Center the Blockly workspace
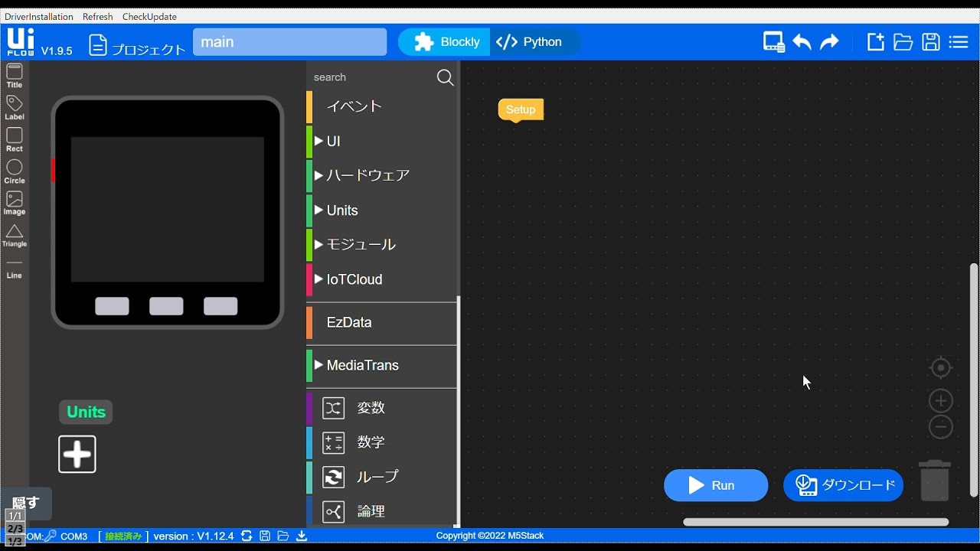 tap(941, 368)
